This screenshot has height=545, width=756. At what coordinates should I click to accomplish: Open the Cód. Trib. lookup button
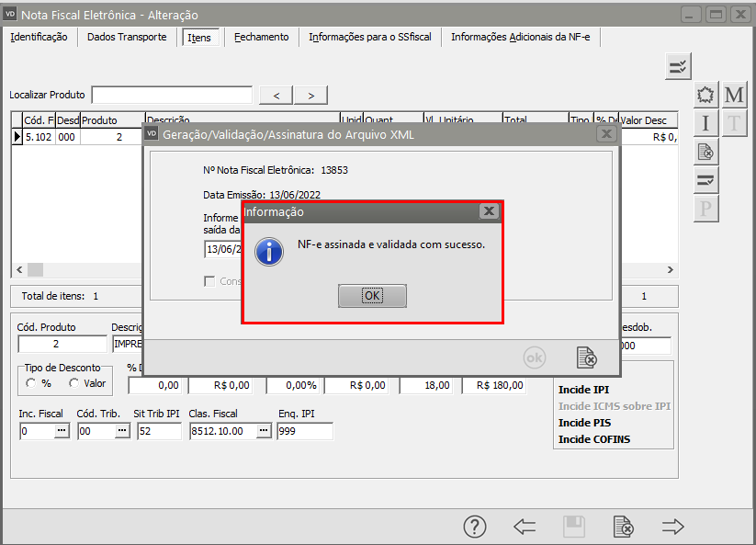(120, 431)
